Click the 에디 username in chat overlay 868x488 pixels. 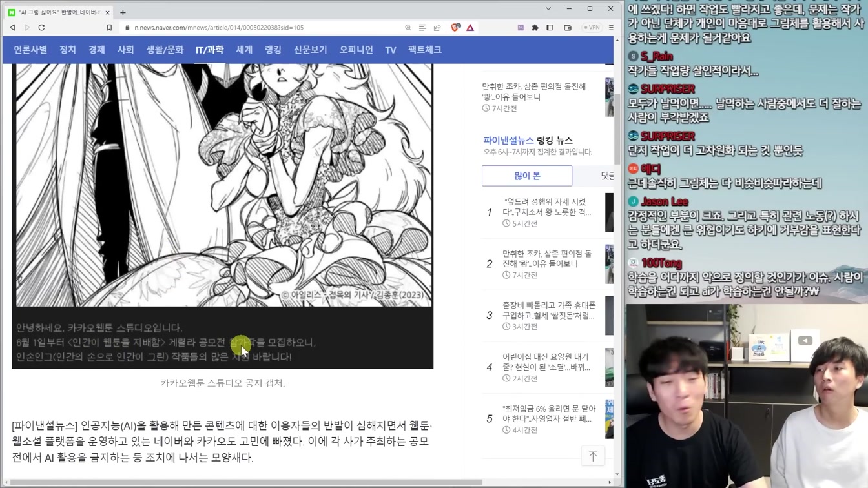coord(651,168)
